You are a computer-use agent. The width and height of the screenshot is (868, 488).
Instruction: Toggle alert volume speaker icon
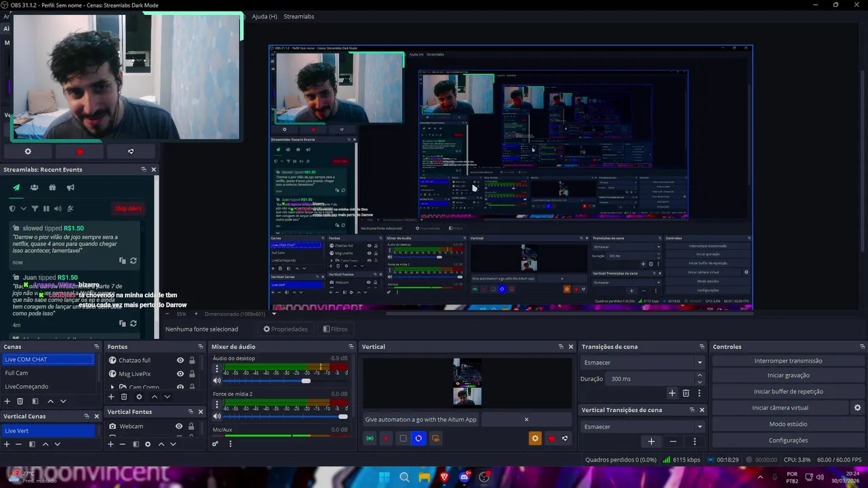(58, 209)
